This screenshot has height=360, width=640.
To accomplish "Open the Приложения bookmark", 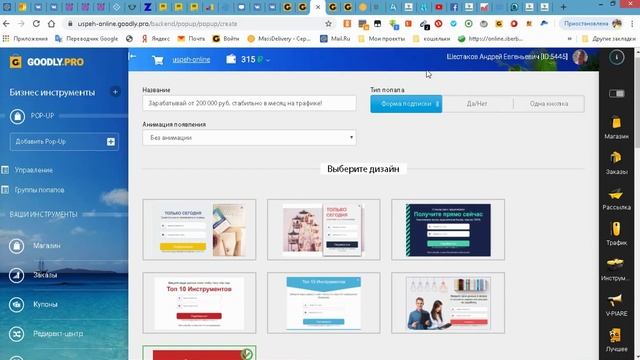I will coord(25,39).
